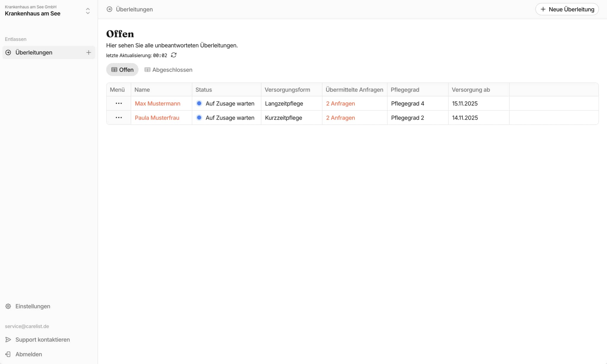Switch to the Abgeschlossen tab

168,70
